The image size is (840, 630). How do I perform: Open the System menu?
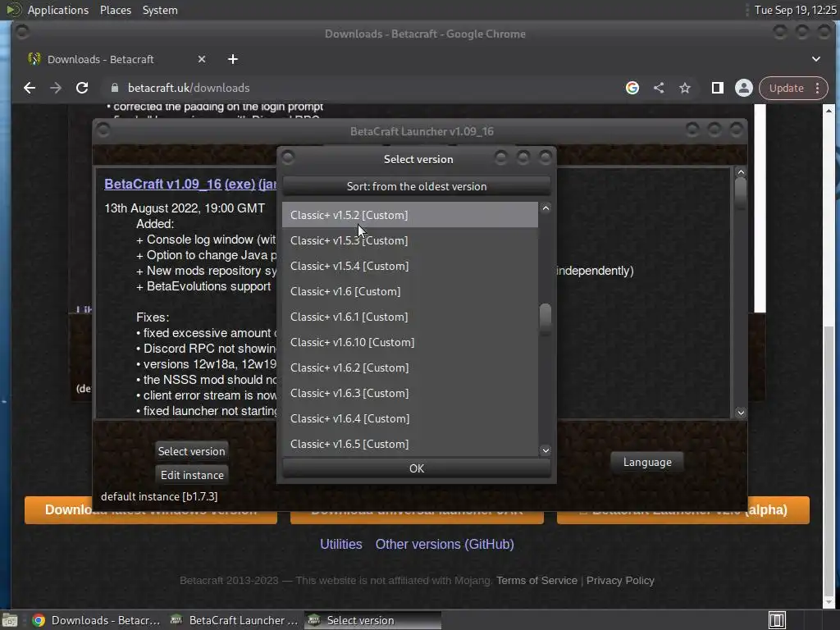point(160,10)
